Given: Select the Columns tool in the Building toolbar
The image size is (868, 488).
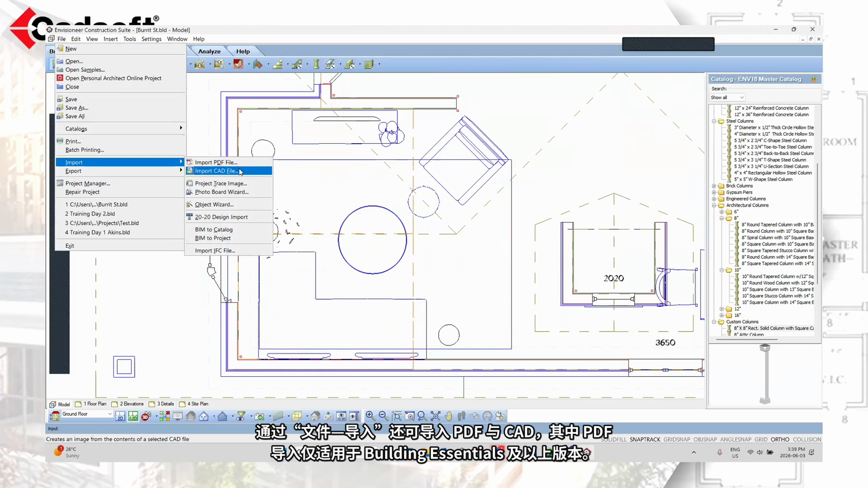Looking at the screenshot, I should click(x=316, y=64).
